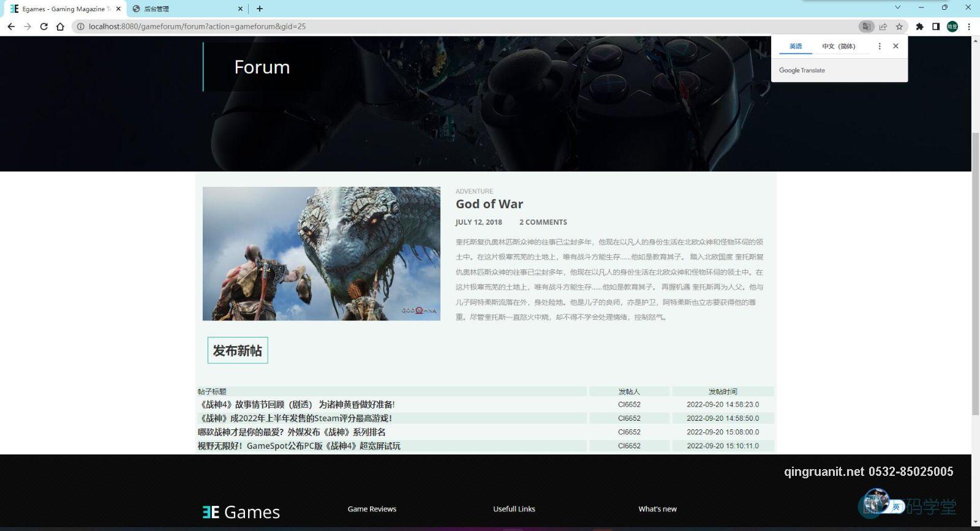The image size is (980, 531).
Task: Click timestamp 2022-09-20 14:58:50.0
Action: 723,418
